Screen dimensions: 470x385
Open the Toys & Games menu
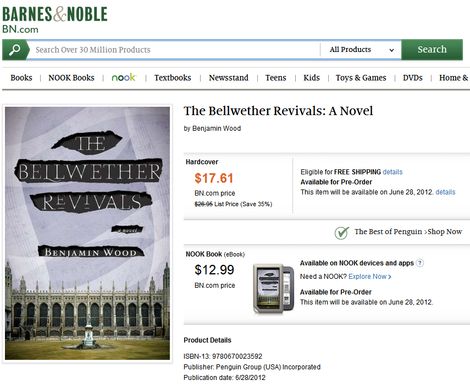click(x=361, y=78)
